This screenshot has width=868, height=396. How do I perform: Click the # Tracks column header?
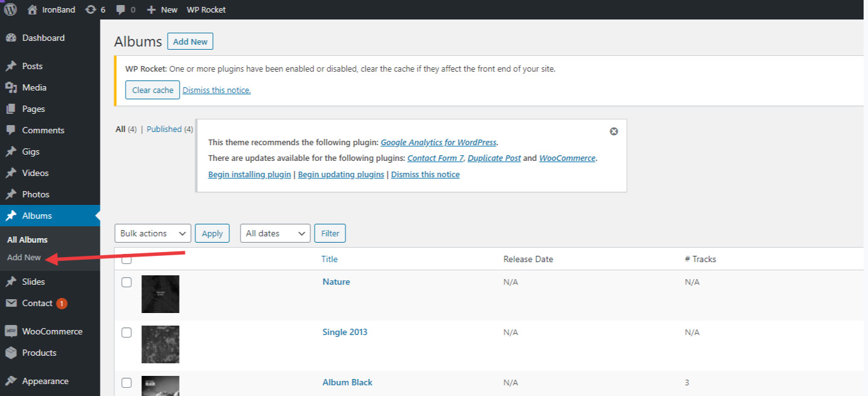[700, 259]
